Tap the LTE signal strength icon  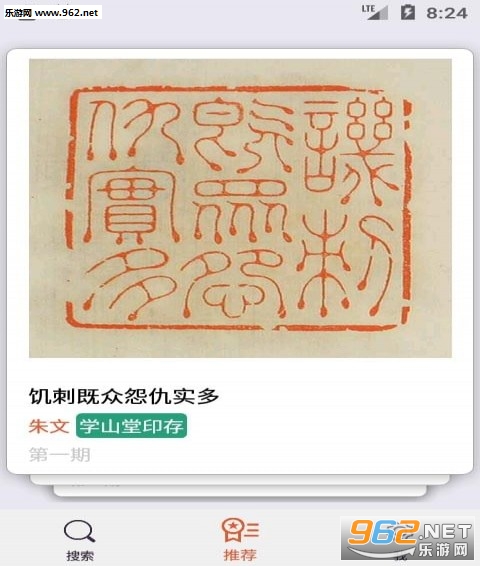(x=375, y=13)
